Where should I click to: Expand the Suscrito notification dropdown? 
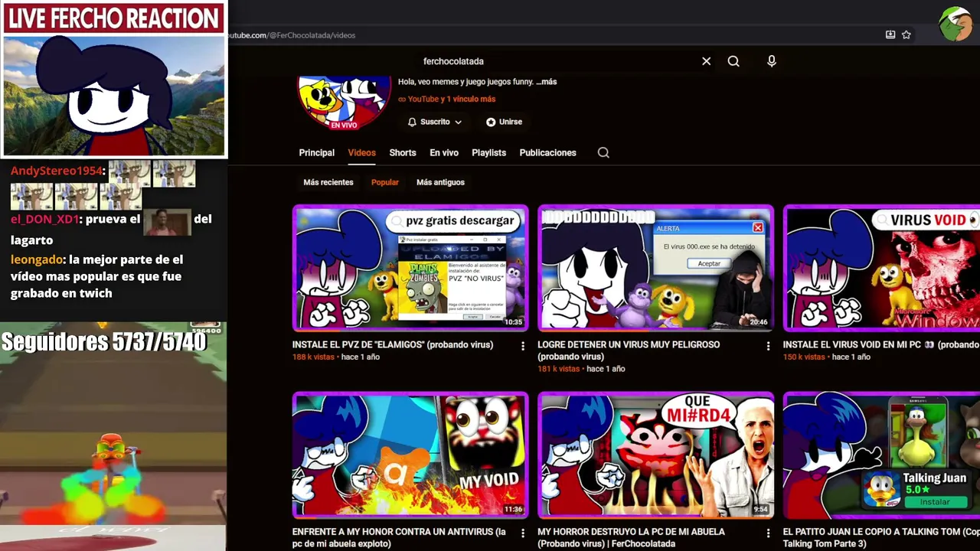[x=435, y=122]
